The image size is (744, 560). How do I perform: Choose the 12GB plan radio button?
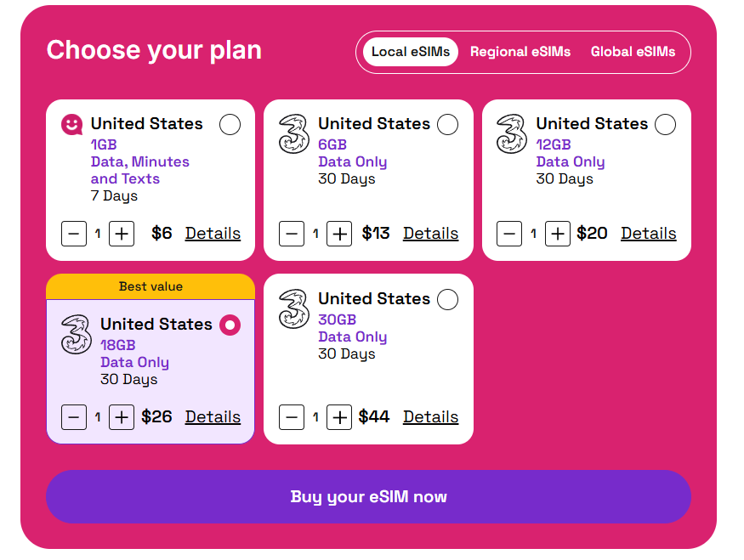coord(666,125)
